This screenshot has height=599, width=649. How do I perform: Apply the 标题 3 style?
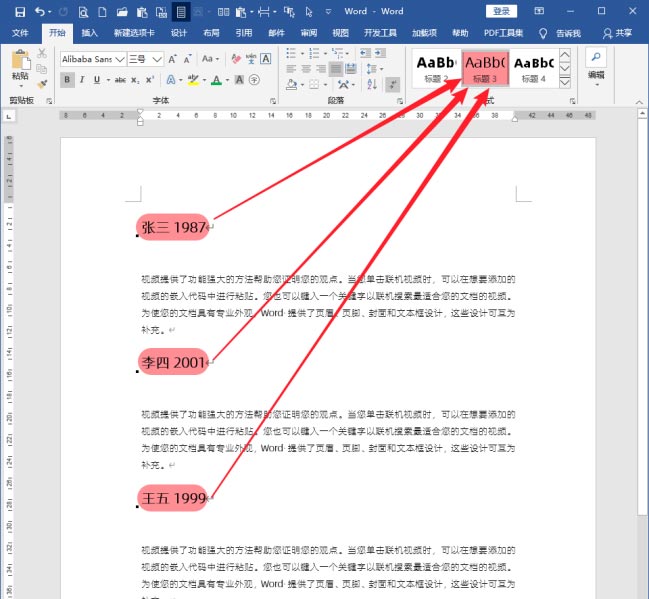click(x=485, y=69)
